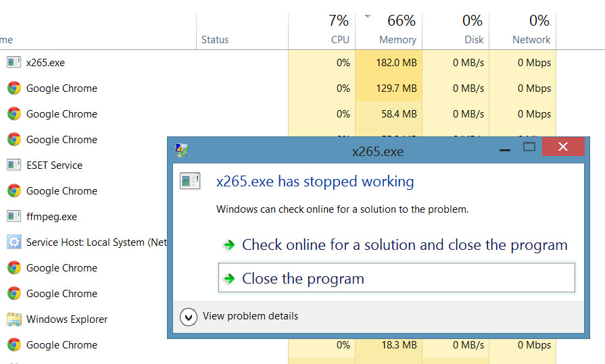Click the ESET Service process icon
Screen dimensions: 605x364
coord(14,165)
